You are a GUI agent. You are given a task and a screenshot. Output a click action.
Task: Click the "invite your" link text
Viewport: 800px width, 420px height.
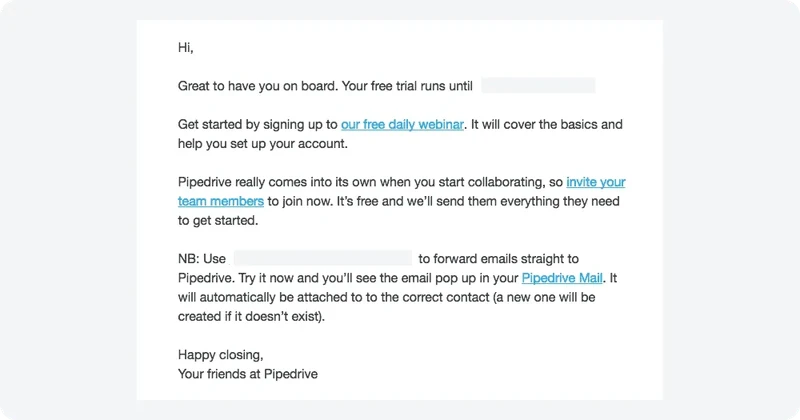[x=596, y=182]
